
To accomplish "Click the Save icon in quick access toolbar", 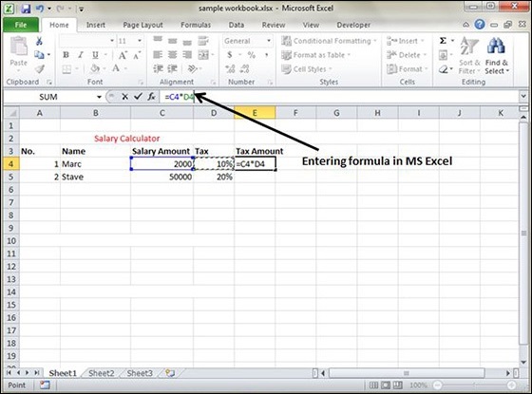I will point(26,9).
